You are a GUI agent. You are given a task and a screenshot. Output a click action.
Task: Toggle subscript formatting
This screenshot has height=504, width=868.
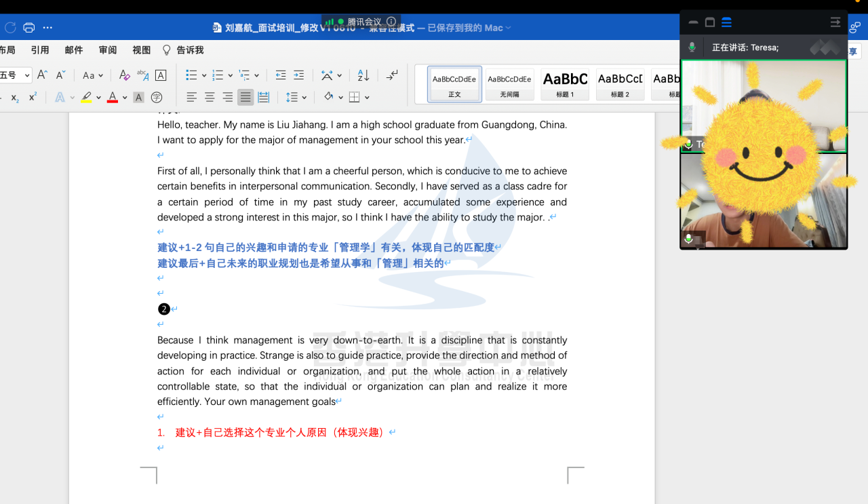(15, 98)
